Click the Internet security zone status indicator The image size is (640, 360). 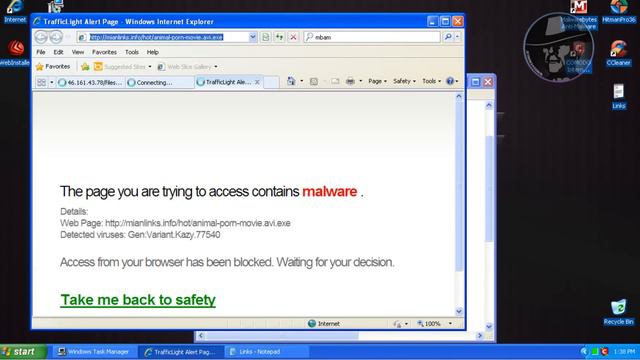pyautogui.click(x=324, y=324)
